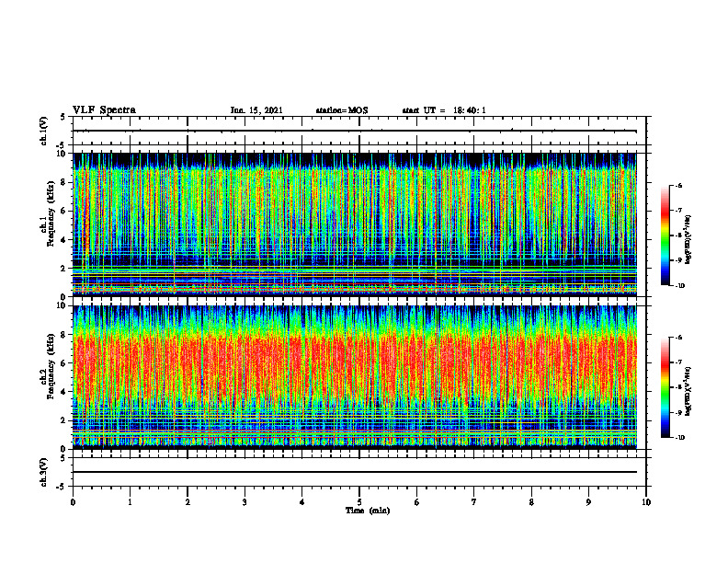Image resolution: width=728 pixels, height=563 pixels.
Task: Click the "Time (min)" x-axis label
Action: tap(368, 511)
